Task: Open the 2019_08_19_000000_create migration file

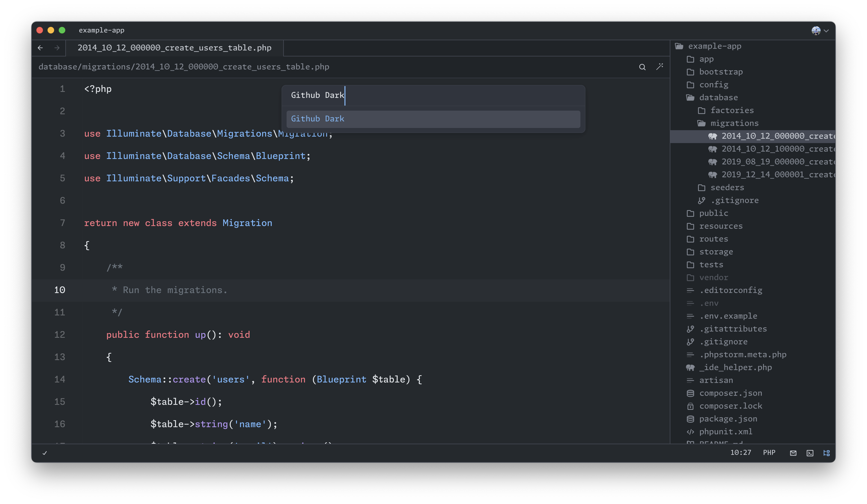Action: point(778,162)
